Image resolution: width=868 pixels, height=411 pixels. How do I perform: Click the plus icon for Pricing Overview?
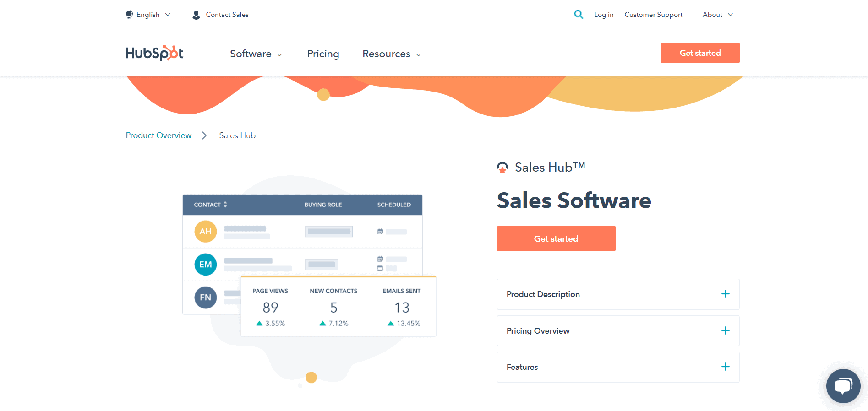tap(726, 330)
